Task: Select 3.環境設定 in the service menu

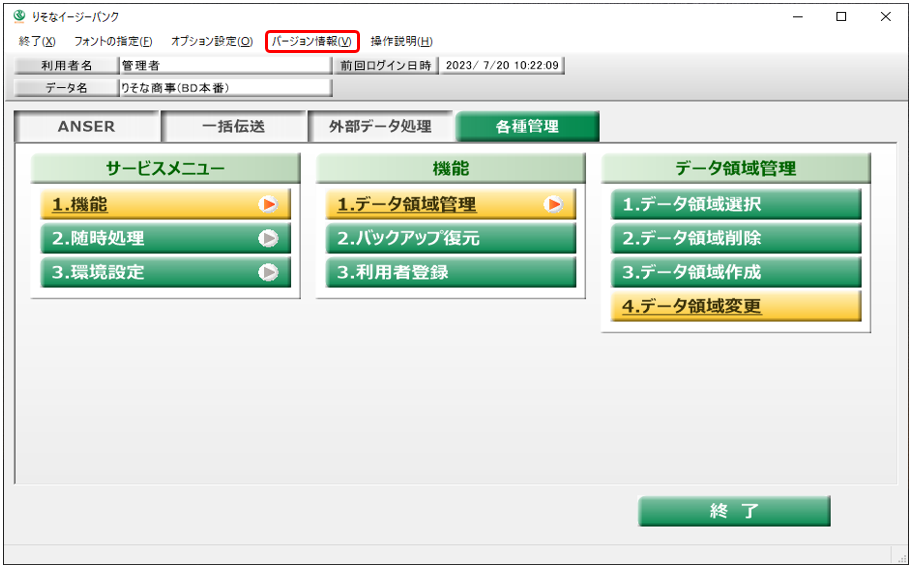Action: tap(165, 272)
